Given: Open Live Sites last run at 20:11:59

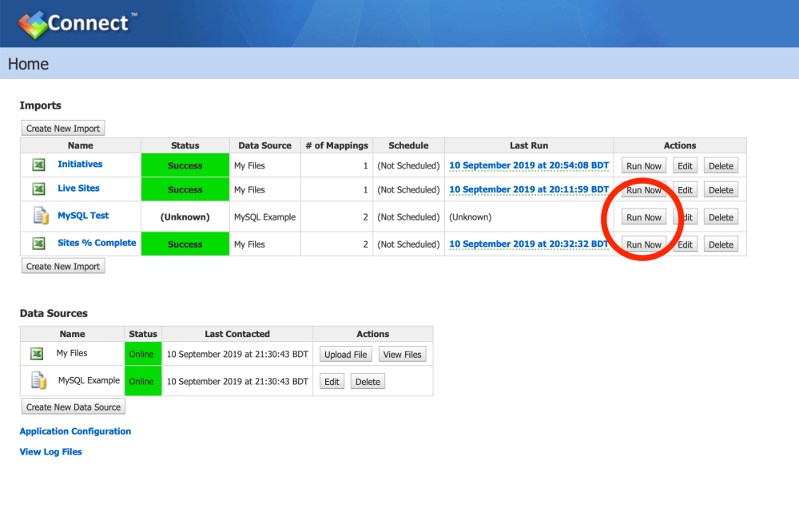Looking at the screenshot, I should (529, 189).
